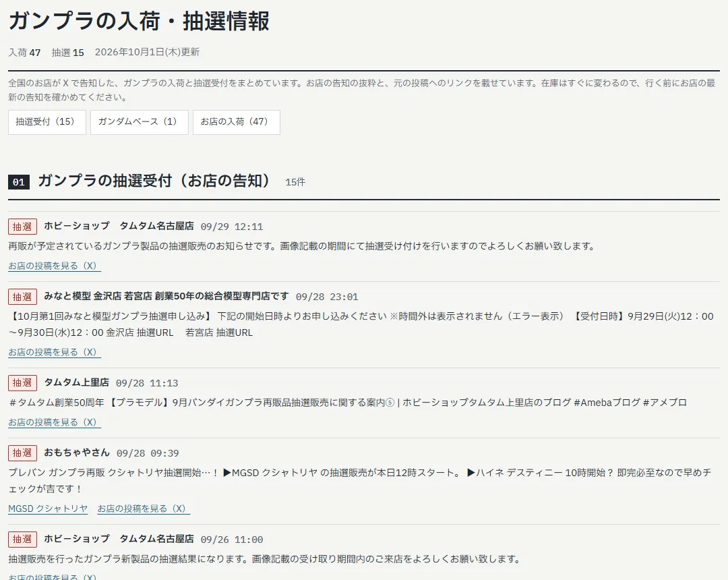
Task: Click timestamp 09/28 11:13
Action: click(x=147, y=383)
